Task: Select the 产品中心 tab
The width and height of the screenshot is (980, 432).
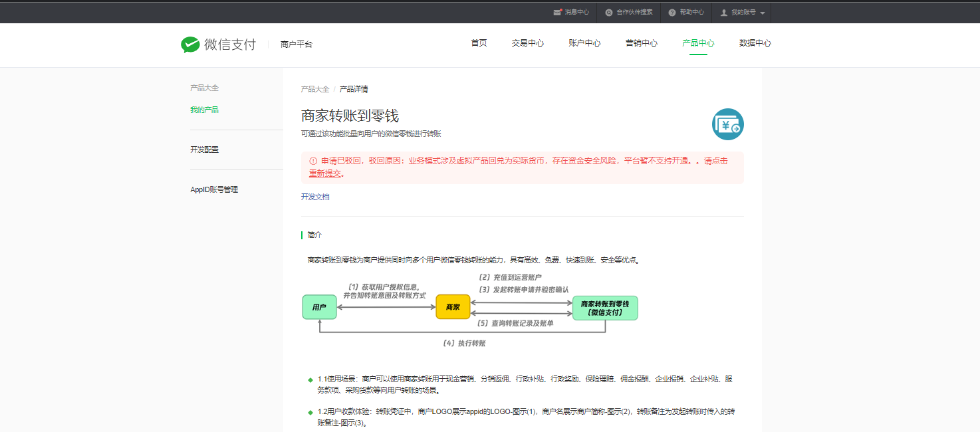Action: pyautogui.click(x=698, y=43)
